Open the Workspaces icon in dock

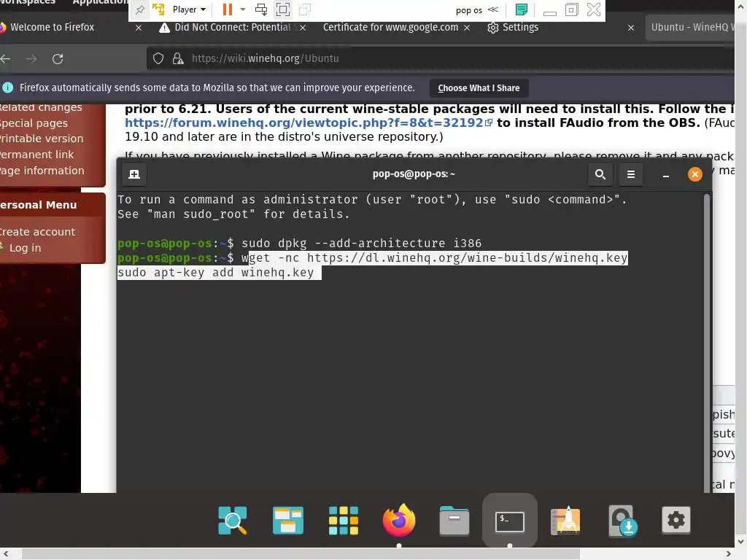(x=287, y=521)
